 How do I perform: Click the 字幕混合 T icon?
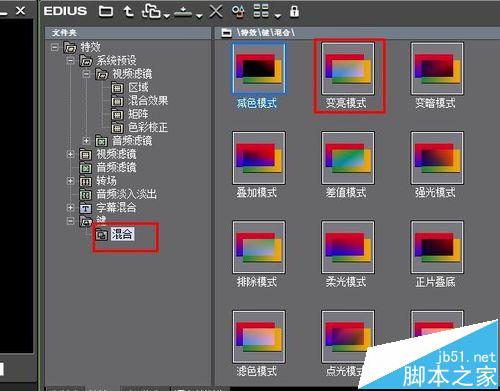[x=86, y=208]
